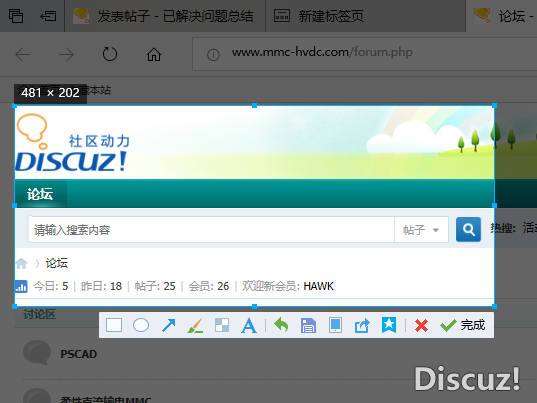Go back with the browser back arrow
The image size is (537, 403).
pyautogui.click(x=23, y=54)
